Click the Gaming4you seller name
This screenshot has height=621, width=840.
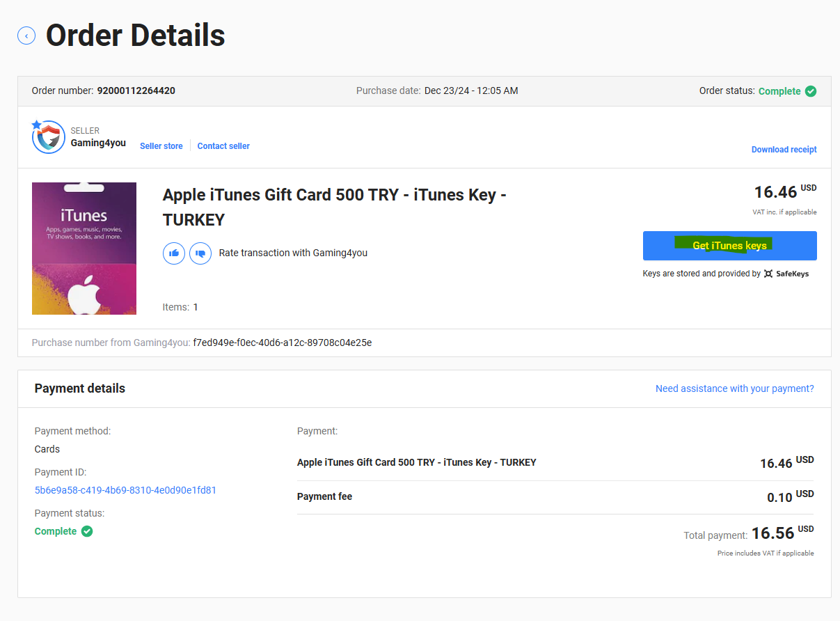click(x=98, y=143)
